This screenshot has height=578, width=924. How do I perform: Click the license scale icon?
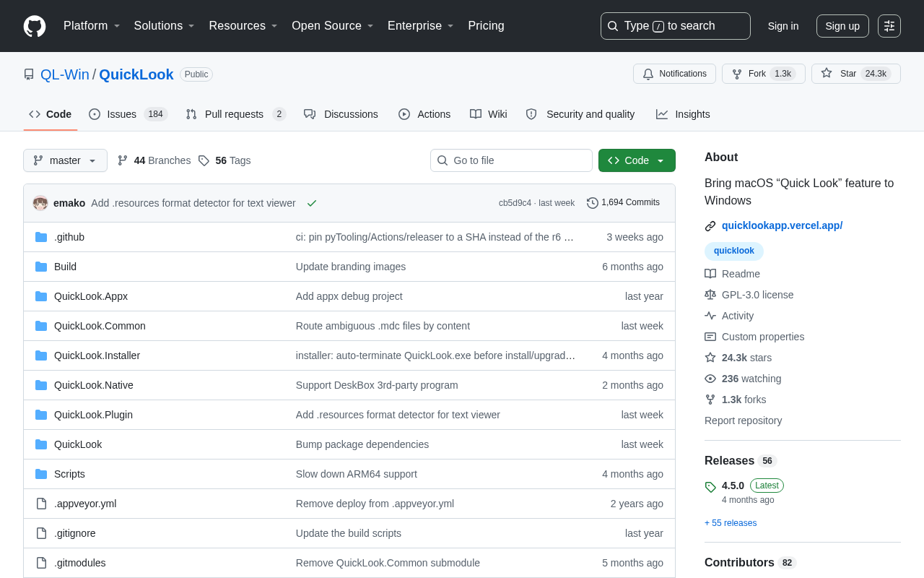point(710,295)
